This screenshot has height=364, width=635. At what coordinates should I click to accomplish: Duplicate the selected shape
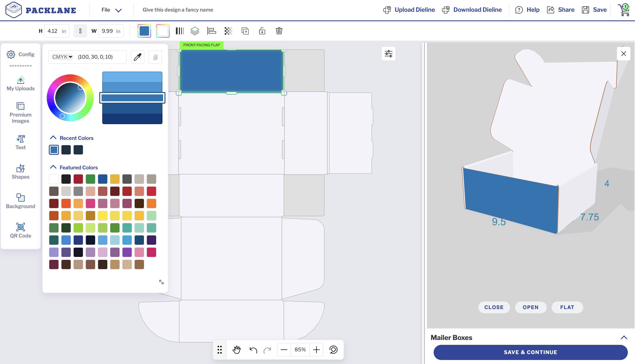point(245,31)
